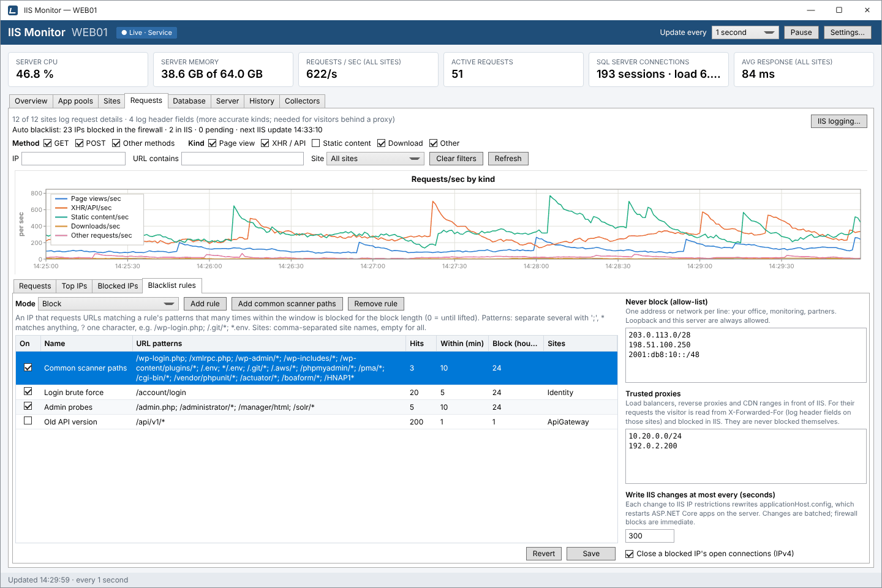Viewport: 882px width, 588px height.
Task: Disable the Login brute force rule checkbox
Action: (x=28, y=391)
